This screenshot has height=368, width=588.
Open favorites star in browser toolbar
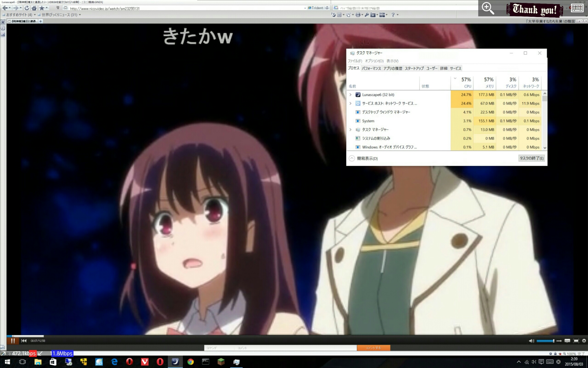(x=42, y=8)
